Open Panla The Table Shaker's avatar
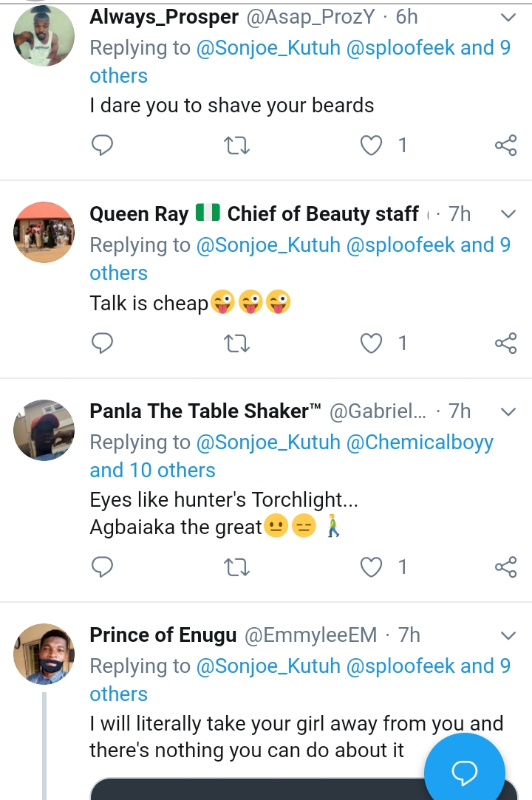This screenshot has height=800, width=532. [x=44, y=430]
